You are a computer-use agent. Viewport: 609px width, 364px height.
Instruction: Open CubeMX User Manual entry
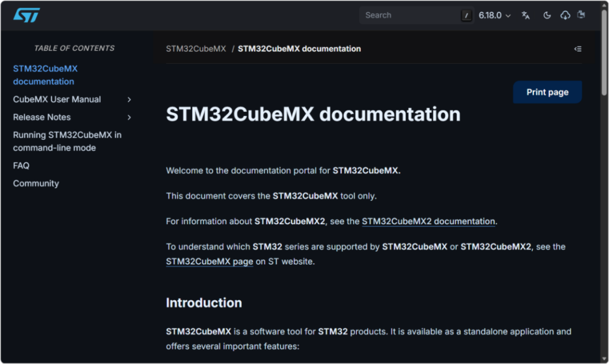pos(57,99)
